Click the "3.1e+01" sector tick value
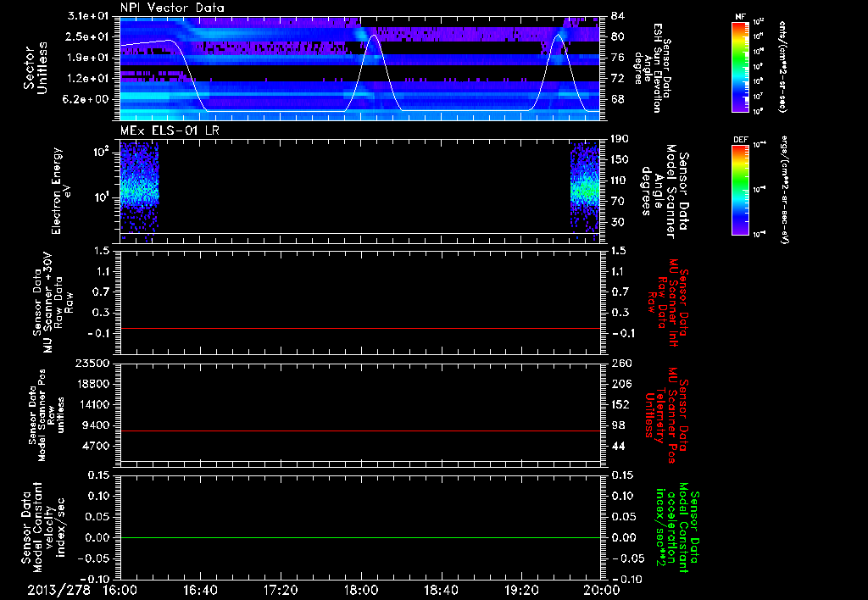Image resolution: width=868 pixels, height=600 pixels. 88,16
